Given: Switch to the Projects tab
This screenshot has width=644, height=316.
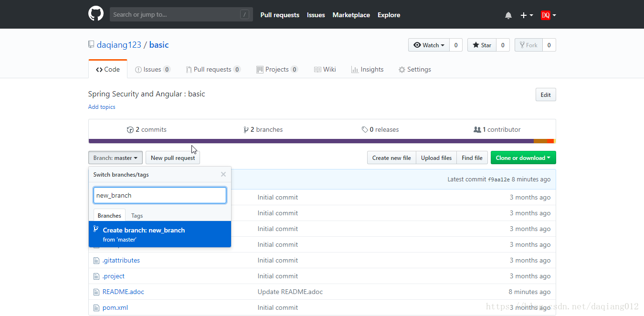Looking at the screenshot, I should tap(277, 69).
